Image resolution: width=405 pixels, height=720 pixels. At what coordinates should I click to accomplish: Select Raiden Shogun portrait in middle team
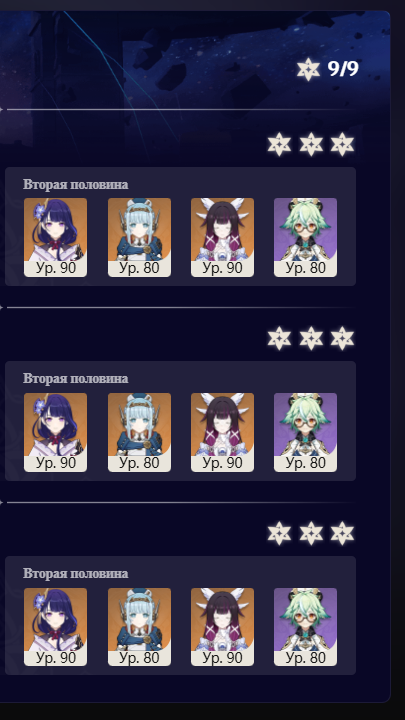point(55,432)
